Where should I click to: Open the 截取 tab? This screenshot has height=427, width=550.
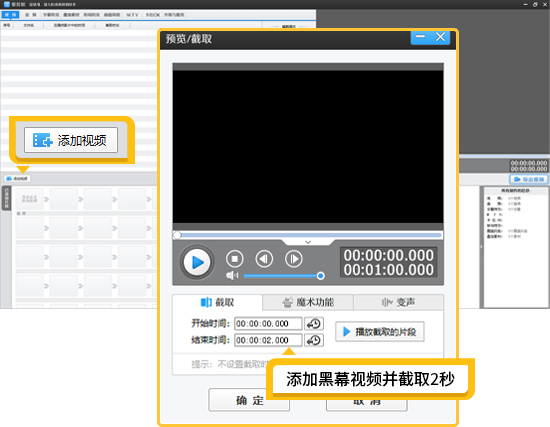pos(217,302)
